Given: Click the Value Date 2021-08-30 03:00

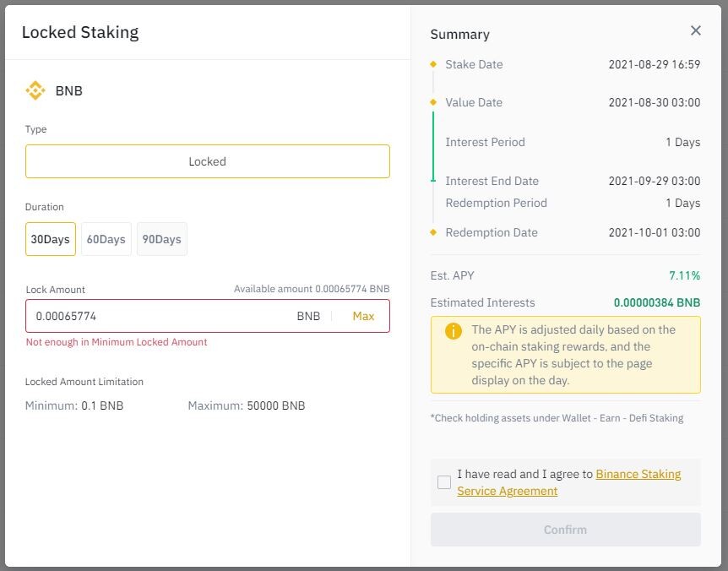Looking at the screenshot, I should click(x=655, y=102).
